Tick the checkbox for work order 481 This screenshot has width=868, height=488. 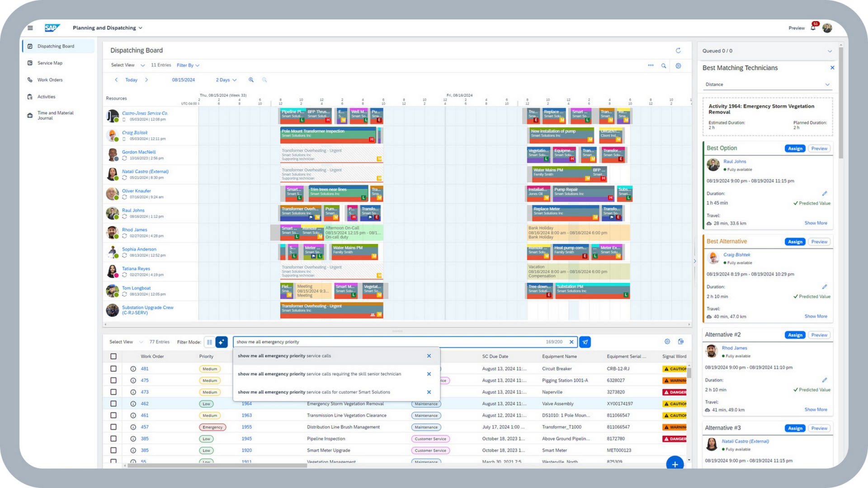[113, 369]
